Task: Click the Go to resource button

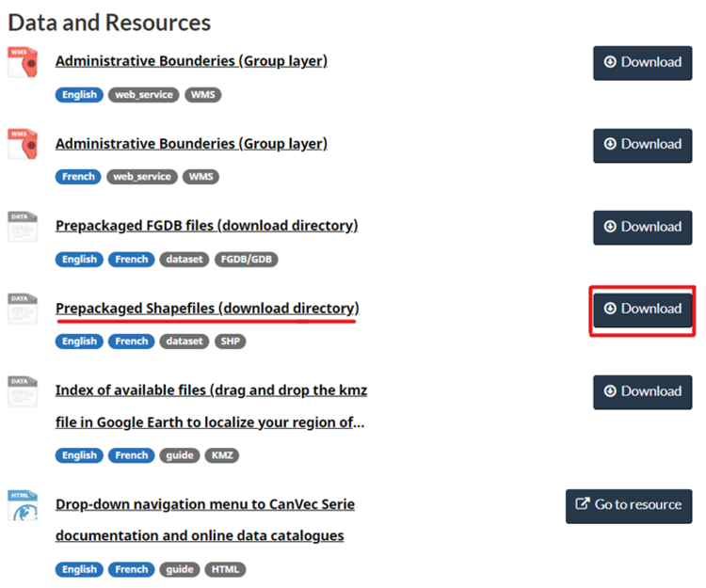Action: [628, 505]
